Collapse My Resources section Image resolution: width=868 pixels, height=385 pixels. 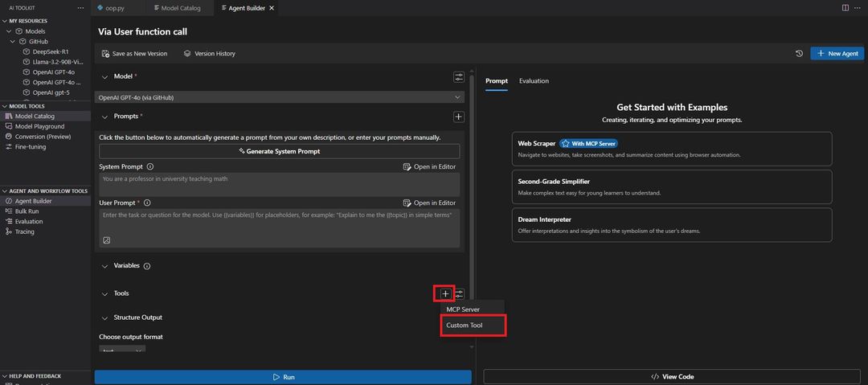(x=5, y=21)
